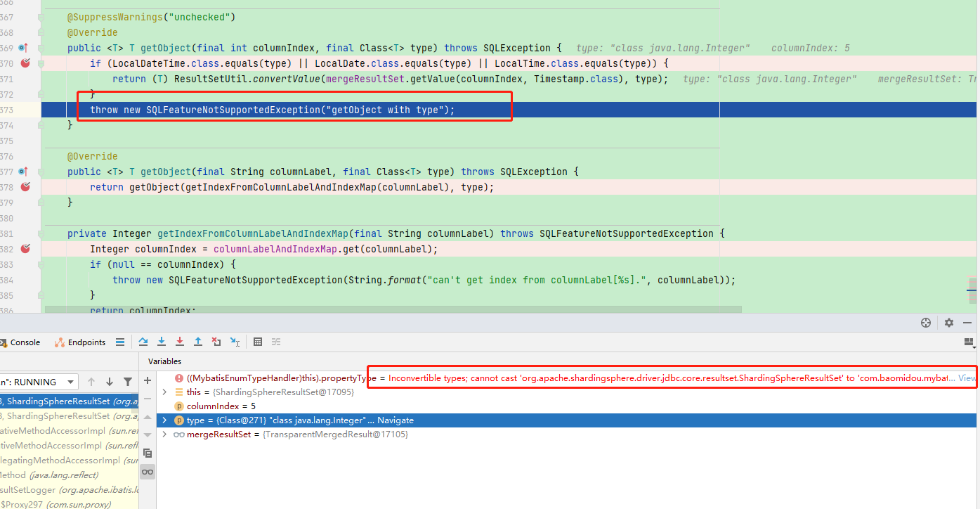Click the Drop Frame icon in debug toolbar
Screen dimensions: 980x509
216,342
